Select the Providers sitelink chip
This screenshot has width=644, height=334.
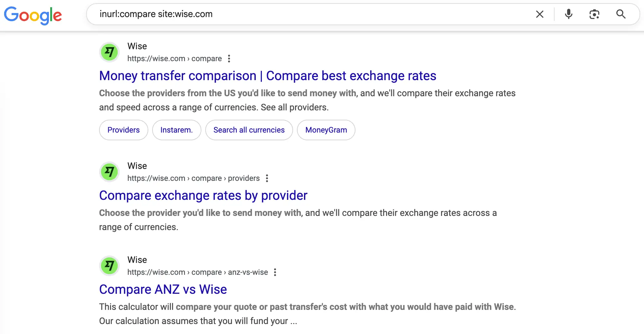coord(124,130)
